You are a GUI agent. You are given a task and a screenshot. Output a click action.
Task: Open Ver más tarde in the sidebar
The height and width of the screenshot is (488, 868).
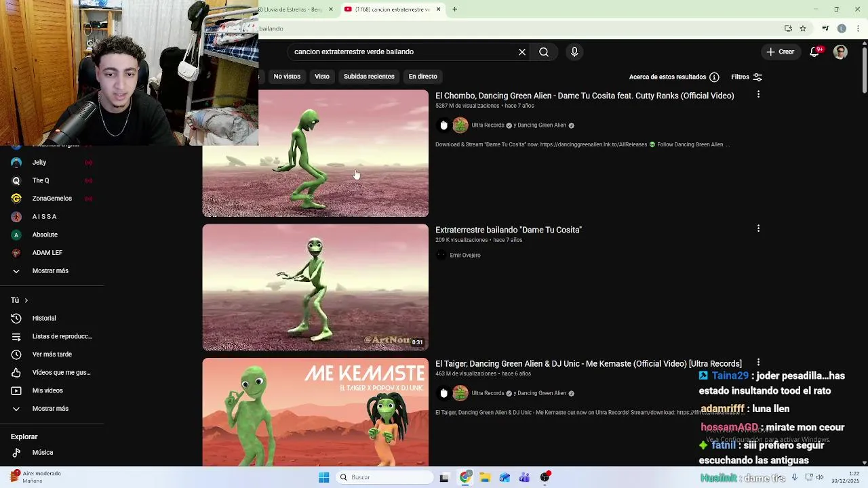(52, 354)
